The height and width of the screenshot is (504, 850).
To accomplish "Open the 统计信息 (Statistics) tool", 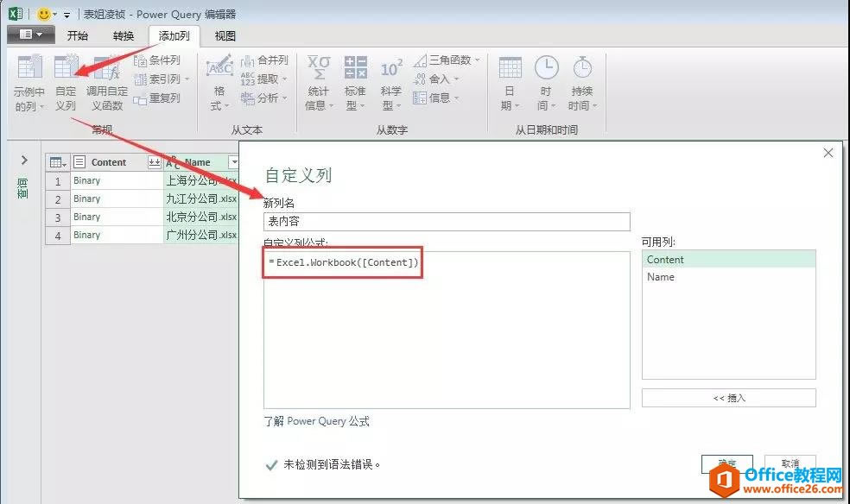I will coord(318,82).
